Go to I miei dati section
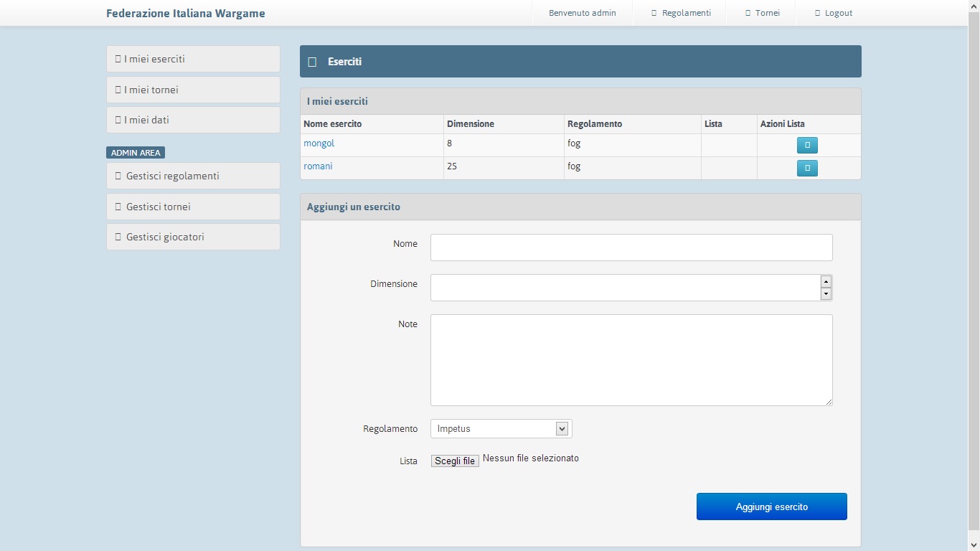The image size is (980, 551). click(193, 120)
